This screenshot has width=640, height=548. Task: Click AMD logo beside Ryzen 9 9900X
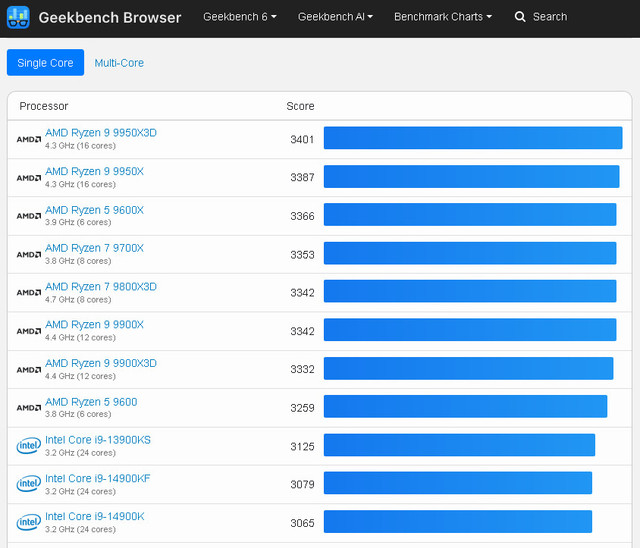29,331
